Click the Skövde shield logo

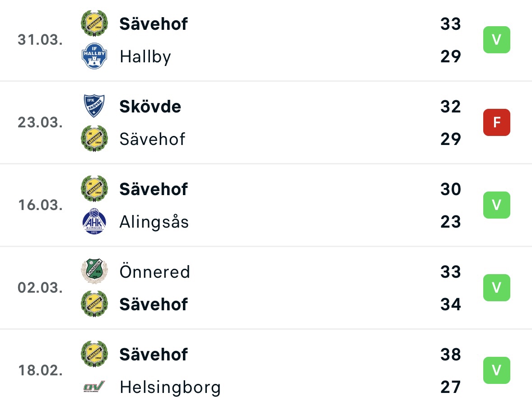coord(94,106)
